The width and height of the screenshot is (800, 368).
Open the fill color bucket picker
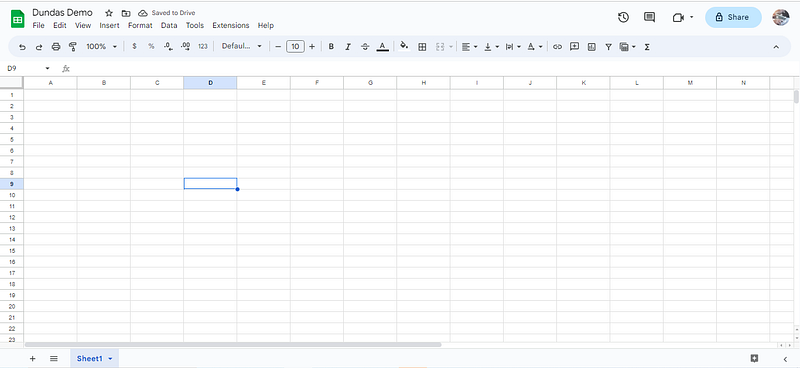pyautogui.click(x=404, y=46)
